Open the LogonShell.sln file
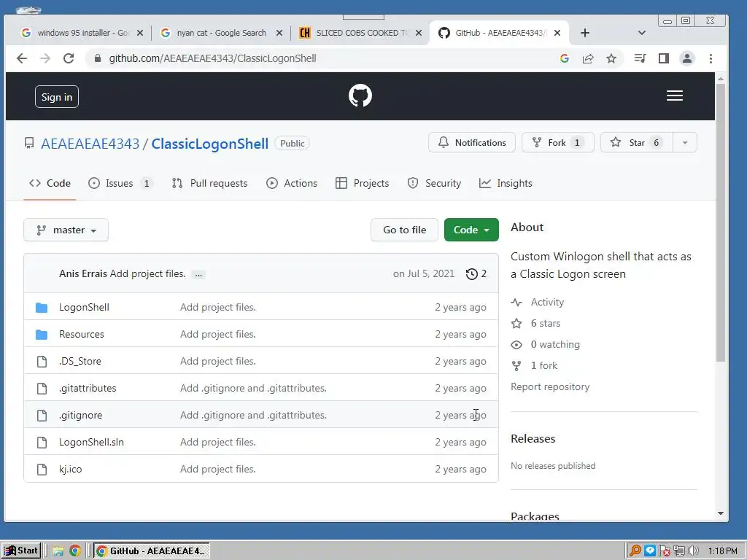The height and width of the screenshot is (560, 747). tap(91, 443)
